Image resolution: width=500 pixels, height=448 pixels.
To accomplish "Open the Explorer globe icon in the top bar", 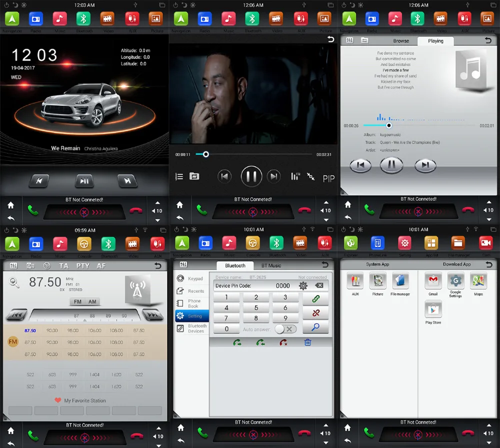I will 350,243.
